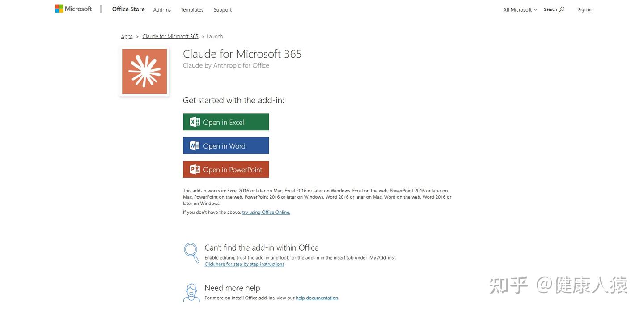This screenshot has height=311, width=644.
Task: Open the Support menu item
Action: (x=223, y=9)
